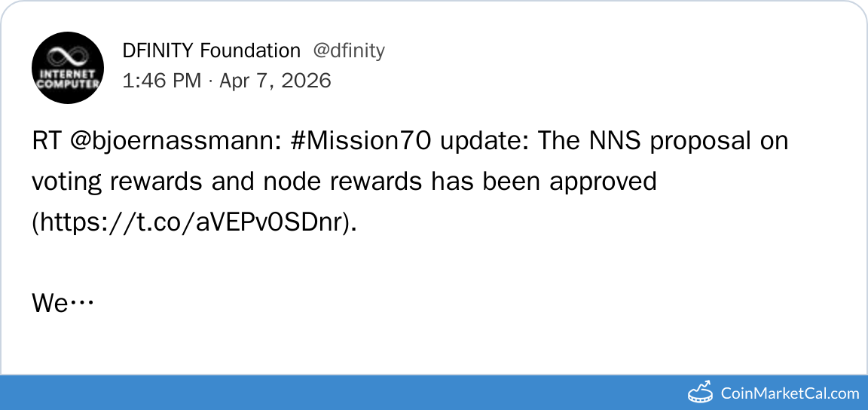The height and width of the screenshot is (410, 868).
Task: Click the CoinMarketCal logo icon
Action: click(x=701, y=392)
